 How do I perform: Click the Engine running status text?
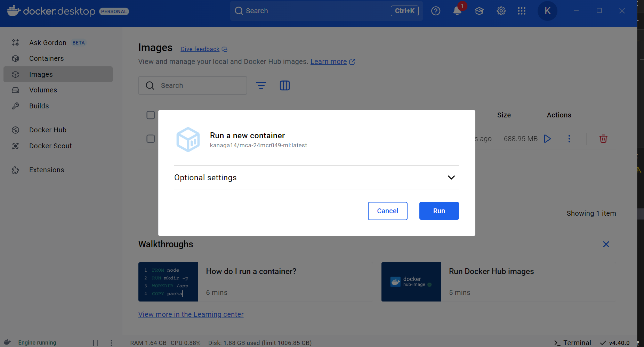coord(37,343)
